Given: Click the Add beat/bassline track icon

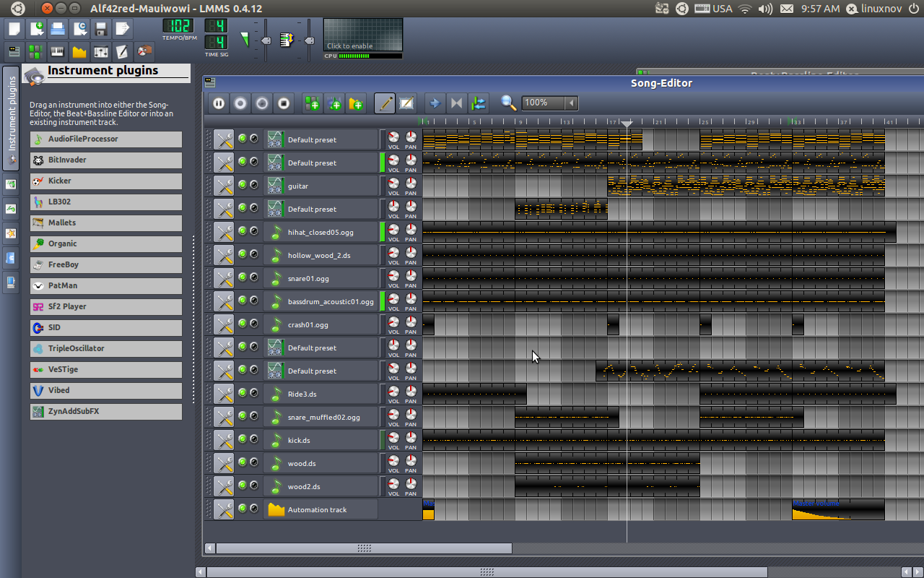Looking at the screenshot, I should tap(313, 103).
